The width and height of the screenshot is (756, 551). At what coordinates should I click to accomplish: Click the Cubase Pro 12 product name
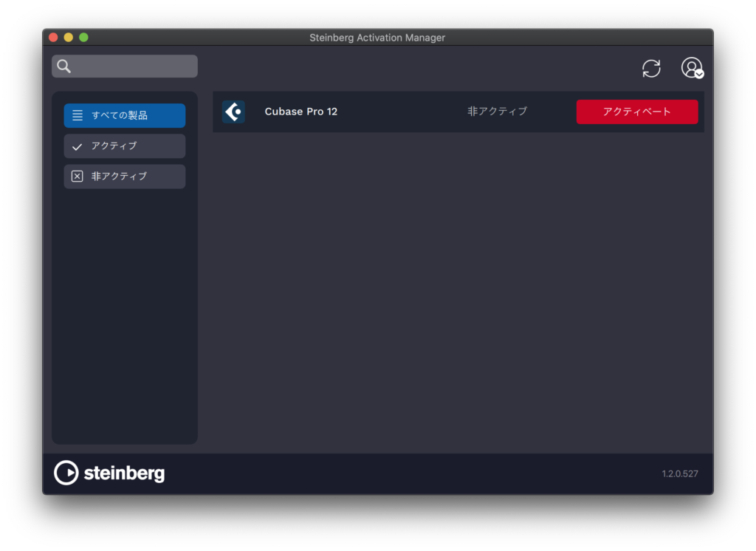[300, 112]
